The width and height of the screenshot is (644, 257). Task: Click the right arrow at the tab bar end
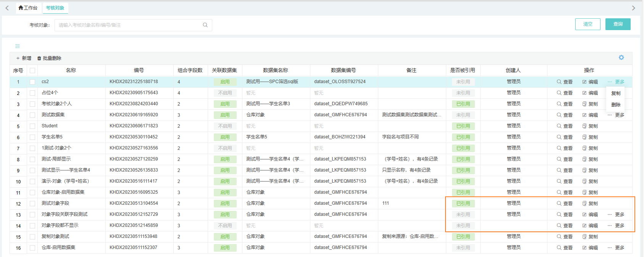(633, 8)
